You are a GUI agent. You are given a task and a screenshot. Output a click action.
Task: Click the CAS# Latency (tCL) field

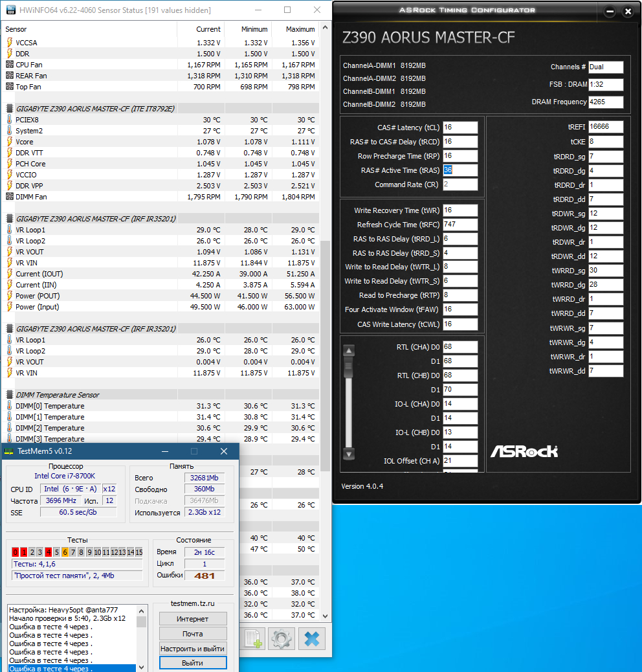(x=460, y=128)
